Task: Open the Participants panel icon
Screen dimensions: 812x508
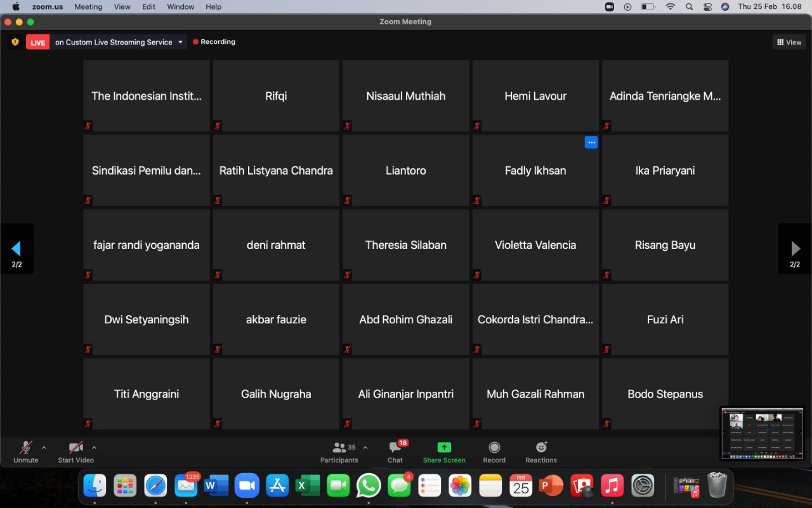Action: [339, 448]
